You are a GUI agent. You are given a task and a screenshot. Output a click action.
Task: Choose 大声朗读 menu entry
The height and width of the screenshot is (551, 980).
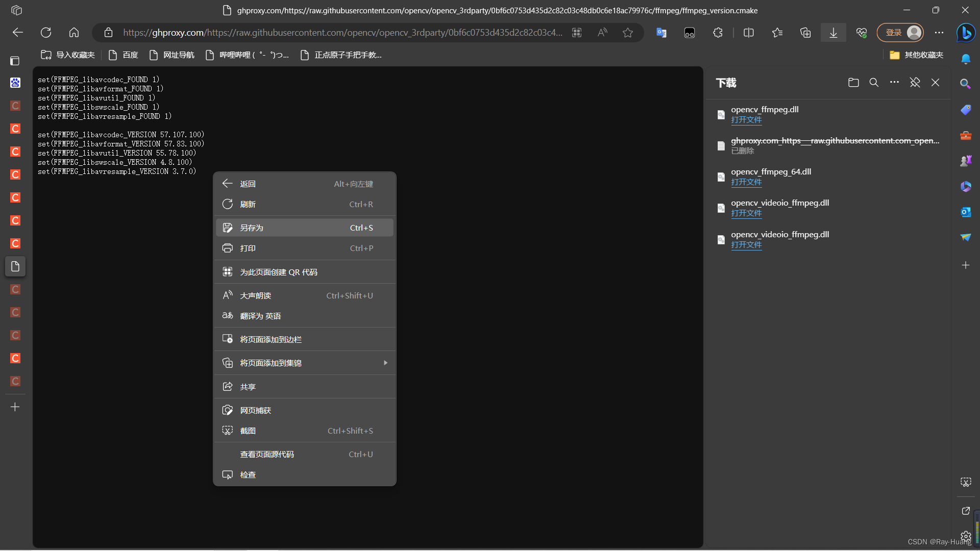point(304,295)
